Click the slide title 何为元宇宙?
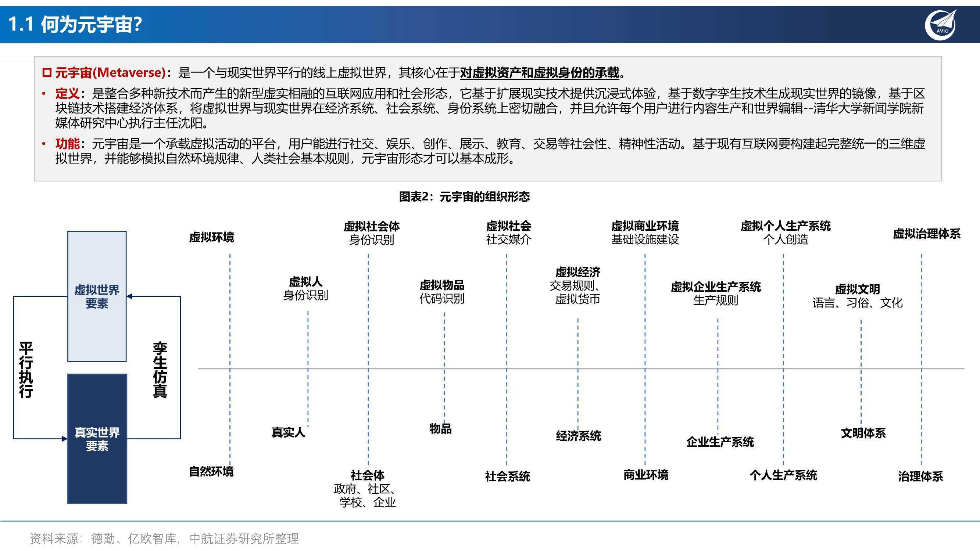 (91, 24)
